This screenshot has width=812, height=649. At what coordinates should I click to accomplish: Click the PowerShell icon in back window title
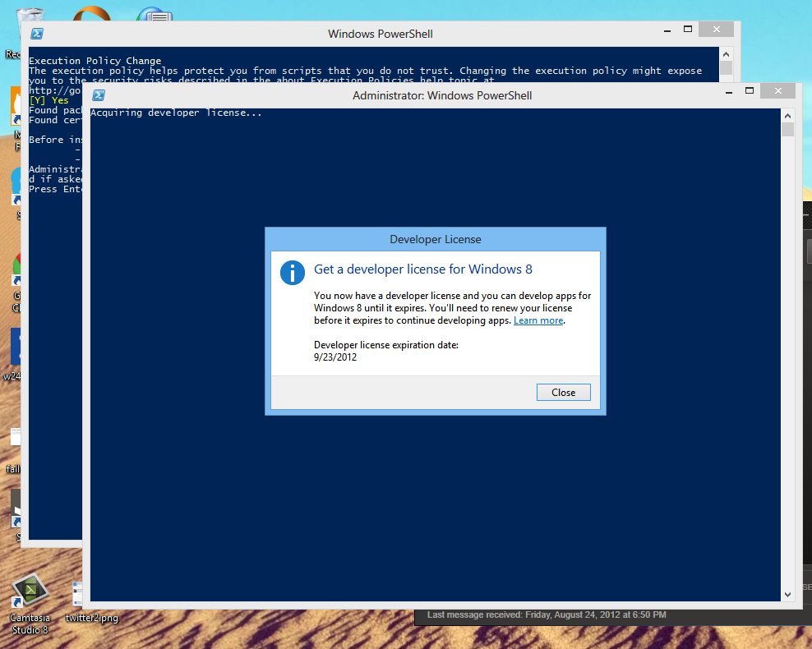click(x=37, y=34)
